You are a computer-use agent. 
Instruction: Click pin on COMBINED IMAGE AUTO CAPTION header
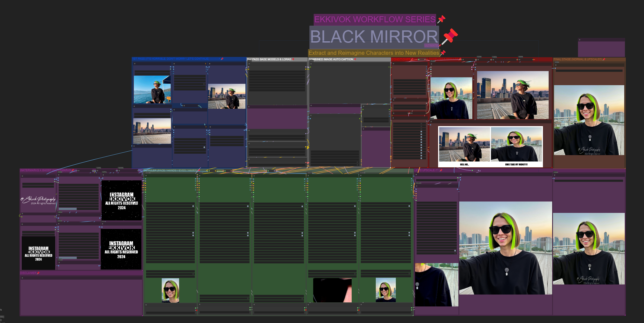point(355,59)
